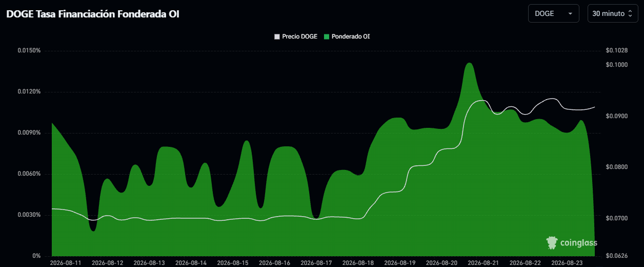Click the $0.1028 price axis label
The height and width of the screenshot is (267, 644).
[x=616, y=51]
